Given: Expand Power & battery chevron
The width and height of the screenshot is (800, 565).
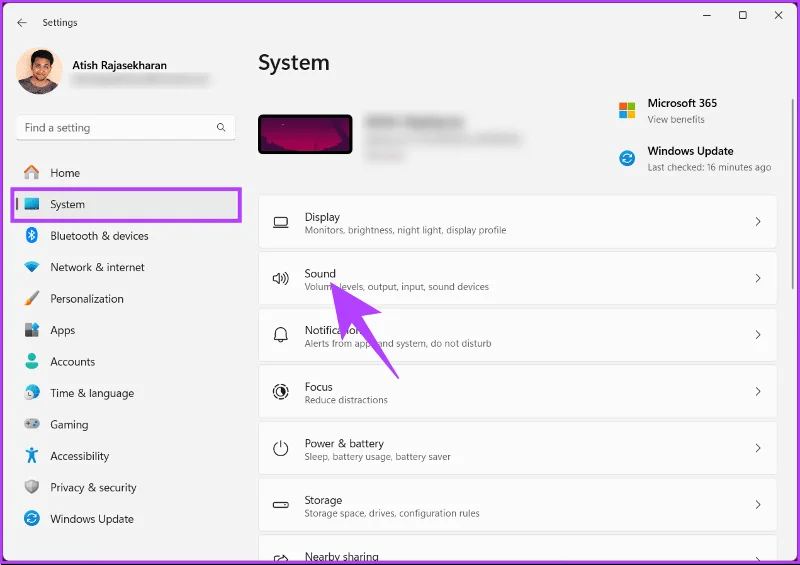Looking at the screenshot, I should 758,448.
